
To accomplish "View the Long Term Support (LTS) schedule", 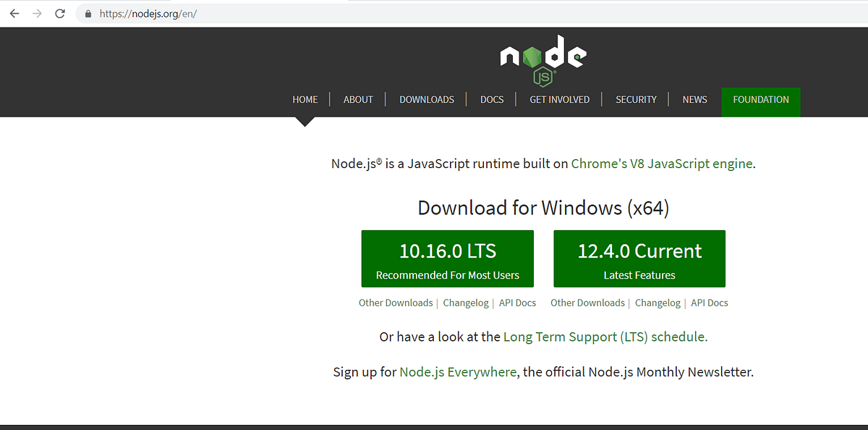I will tap(605, 337).
